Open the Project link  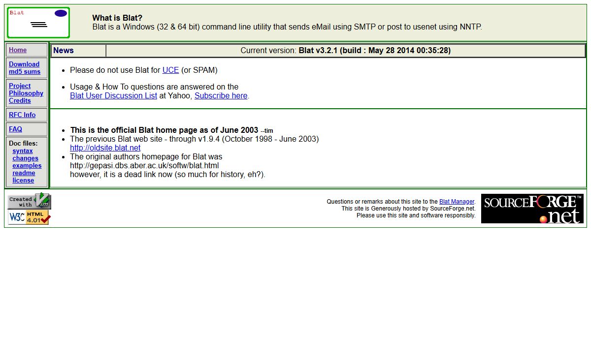[20, 86]
